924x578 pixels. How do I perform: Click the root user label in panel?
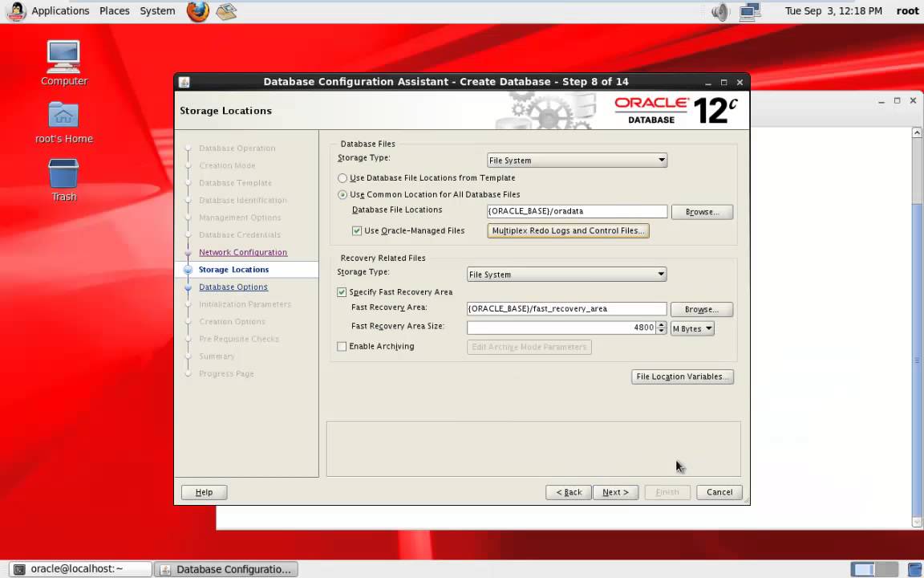pos(907,11)
